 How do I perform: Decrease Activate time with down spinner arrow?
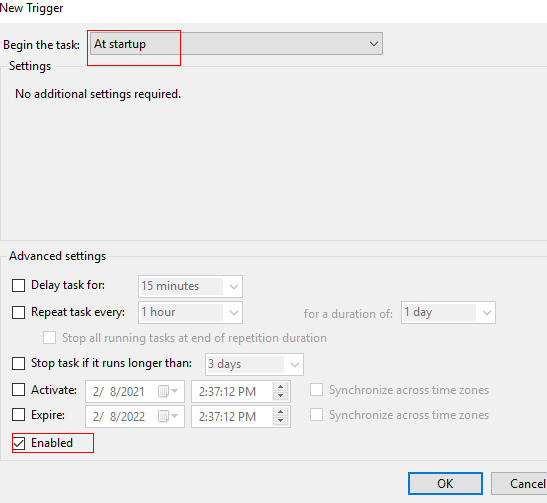(280, 396)
